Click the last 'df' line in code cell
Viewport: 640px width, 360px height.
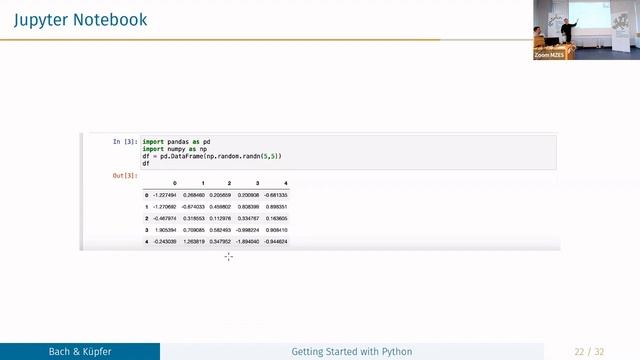pos(146,163)
